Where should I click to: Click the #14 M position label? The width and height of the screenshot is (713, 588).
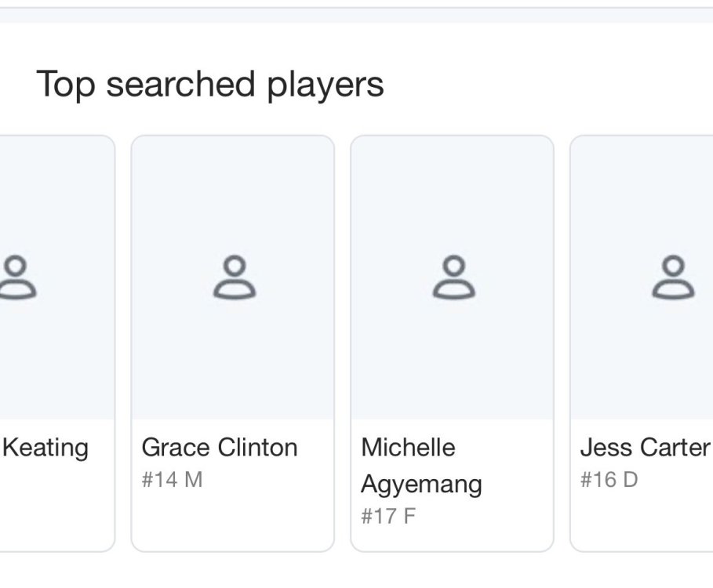(172, 480)
